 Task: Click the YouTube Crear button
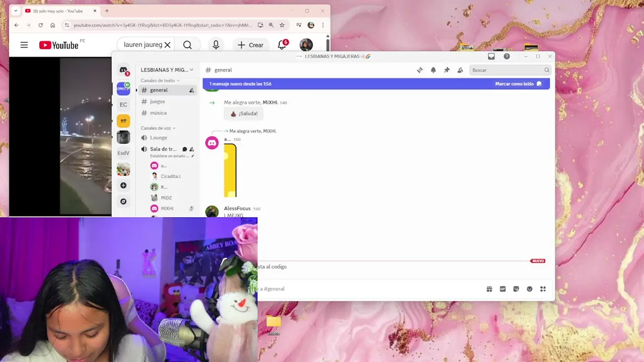click(x=251, y=45)
